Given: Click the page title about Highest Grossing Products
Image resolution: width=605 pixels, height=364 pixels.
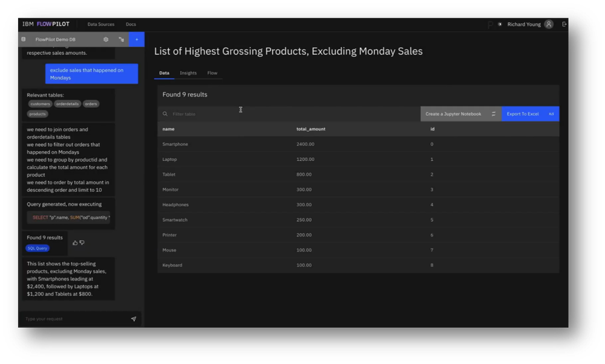Looking at the screenshot, I should (288, 51).
